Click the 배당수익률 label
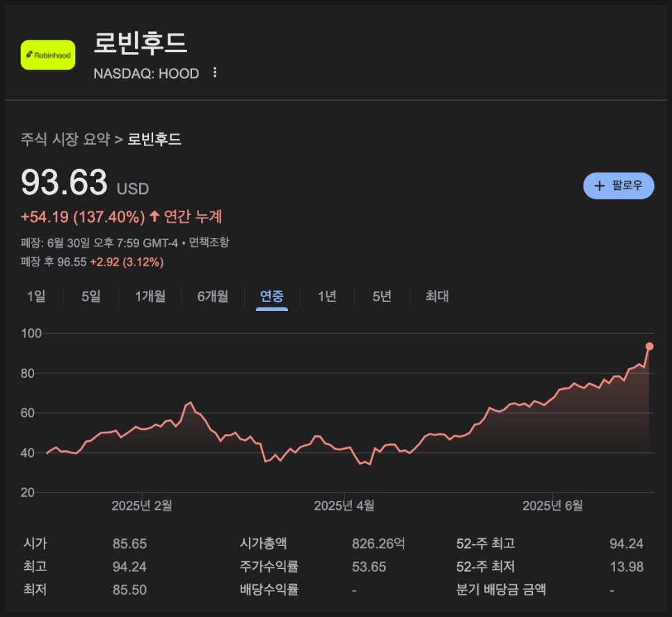 tap(269, 590)
